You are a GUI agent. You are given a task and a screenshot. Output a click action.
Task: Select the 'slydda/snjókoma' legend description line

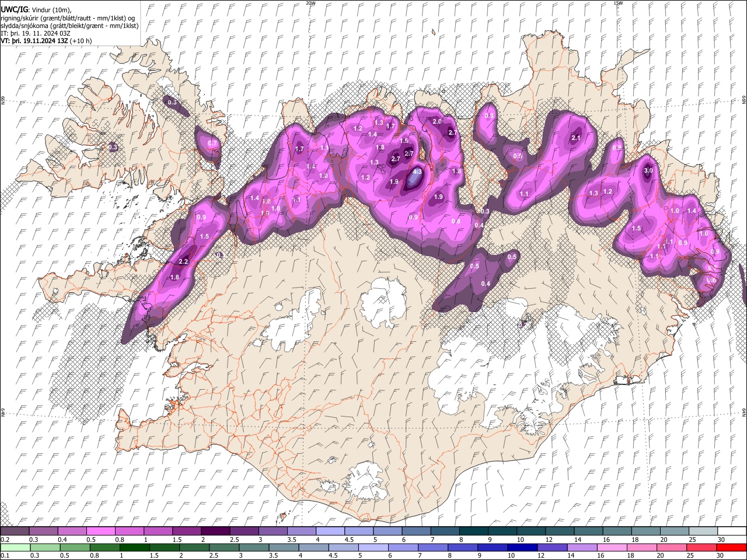(x=69, y=26)
